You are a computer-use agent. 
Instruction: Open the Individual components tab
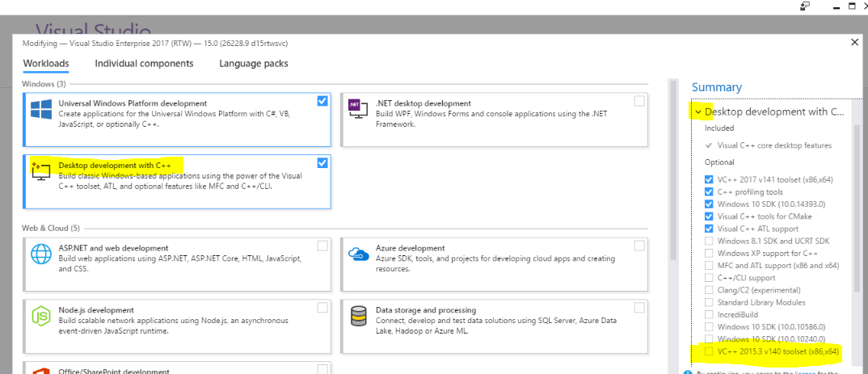144,64
